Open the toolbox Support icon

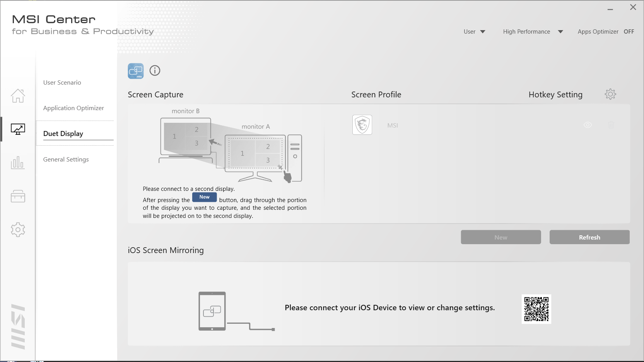18,196
